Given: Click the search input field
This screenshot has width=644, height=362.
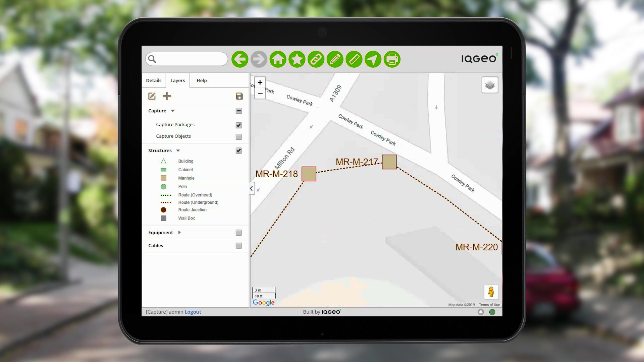Looking at the screenshot, I should [x=186, y=59].
